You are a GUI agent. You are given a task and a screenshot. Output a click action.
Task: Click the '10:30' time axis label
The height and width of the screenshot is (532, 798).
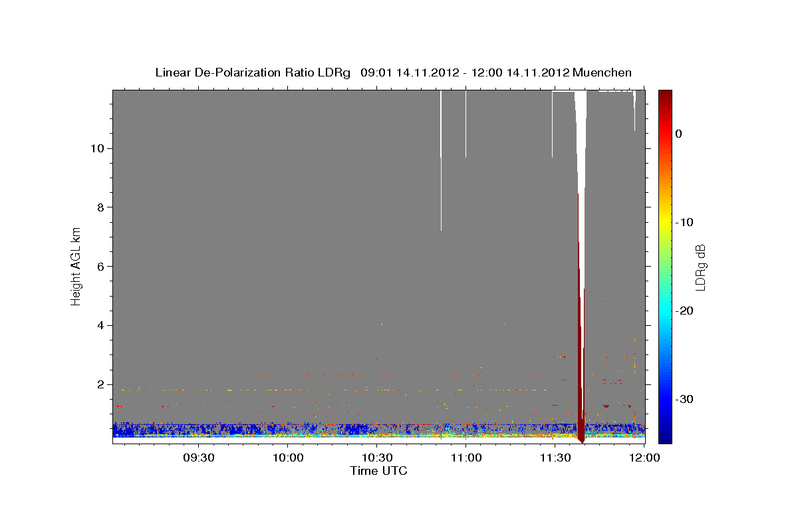pyautogui.click(x=377, y=458)
